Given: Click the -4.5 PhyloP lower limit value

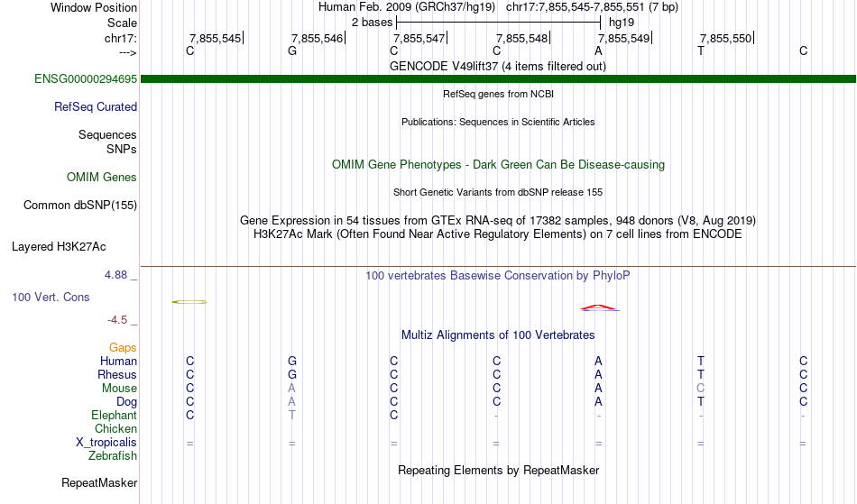Looking at the screenshot, I should 117,320.
